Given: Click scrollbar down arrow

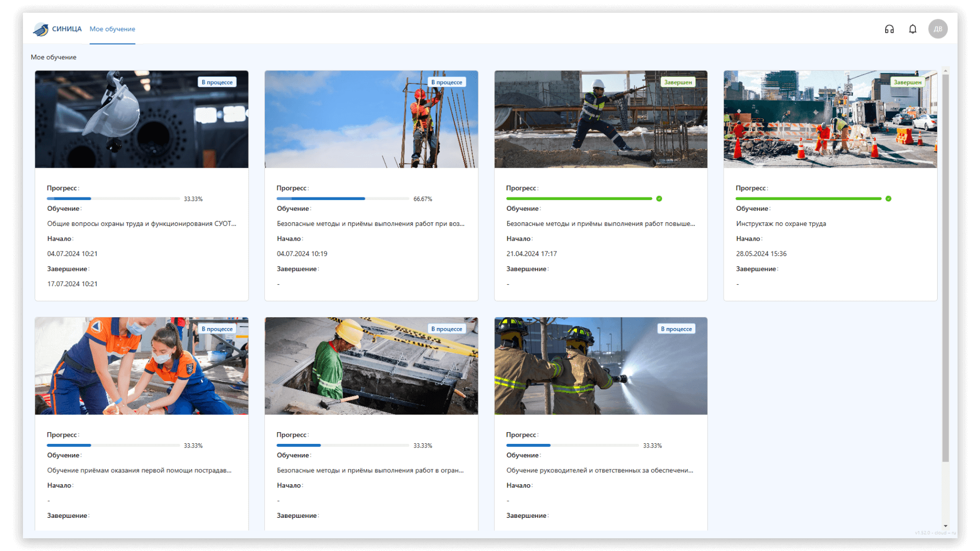Looking at the screenshot, I should [x=945, y=525].
